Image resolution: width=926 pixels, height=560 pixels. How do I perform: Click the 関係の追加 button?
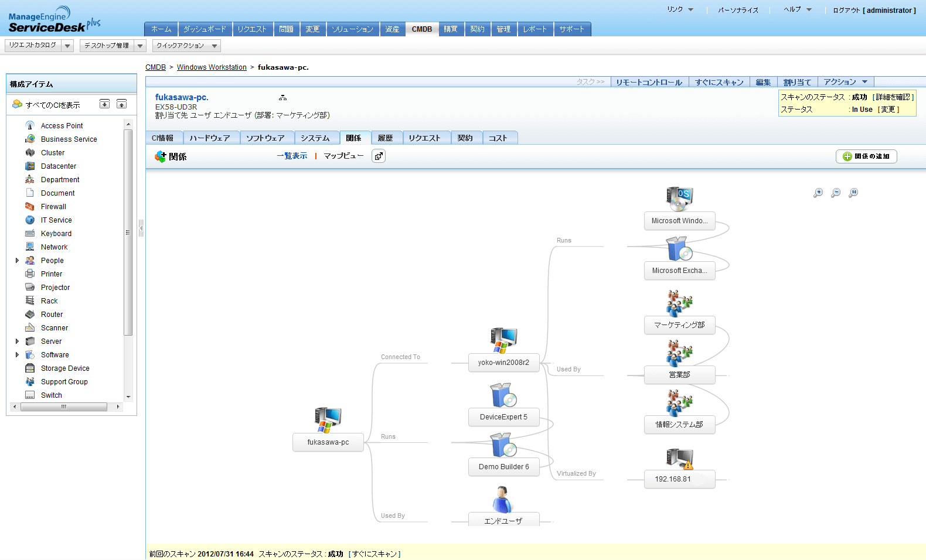click(866, 156)
